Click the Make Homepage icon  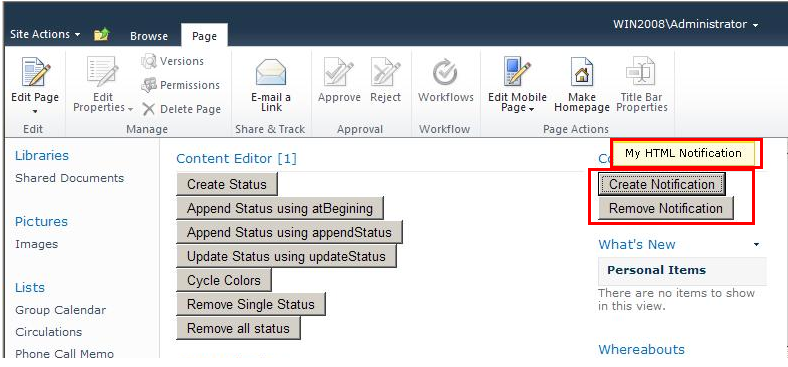click(581, 72)
